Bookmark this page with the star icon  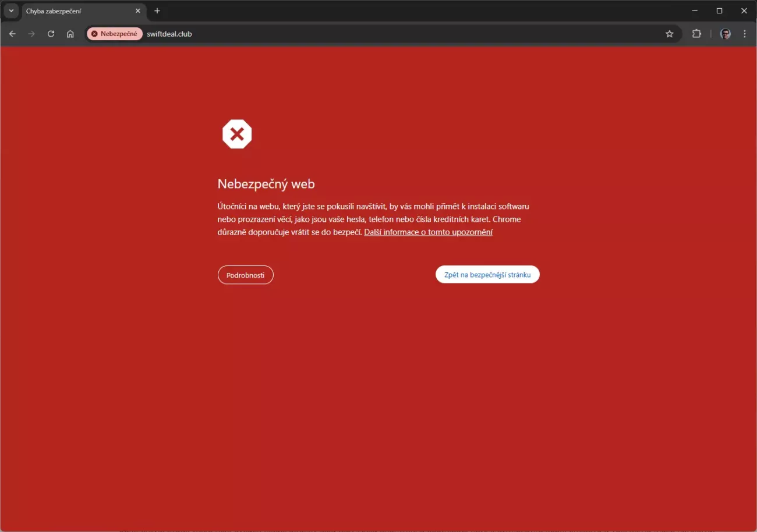point(670,34)
